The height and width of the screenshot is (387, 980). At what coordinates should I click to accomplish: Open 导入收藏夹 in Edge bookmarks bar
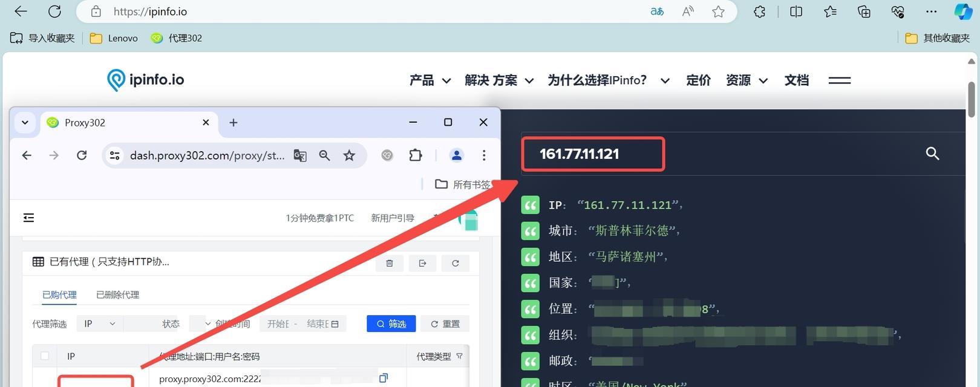click(42, 38)
